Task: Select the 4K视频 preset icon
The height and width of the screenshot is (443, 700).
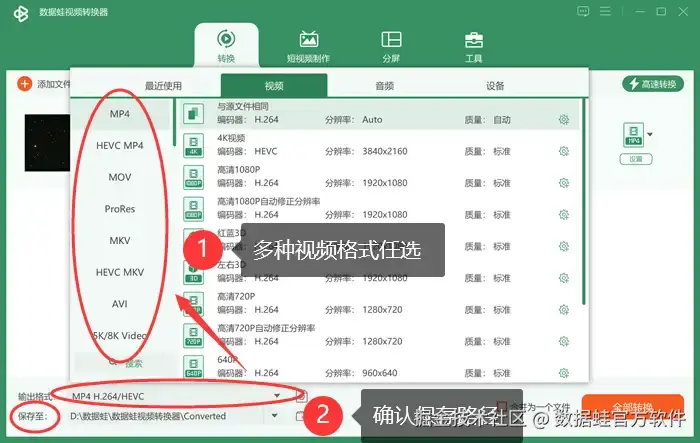Action: pyautogui.click(x=193, y=146)
